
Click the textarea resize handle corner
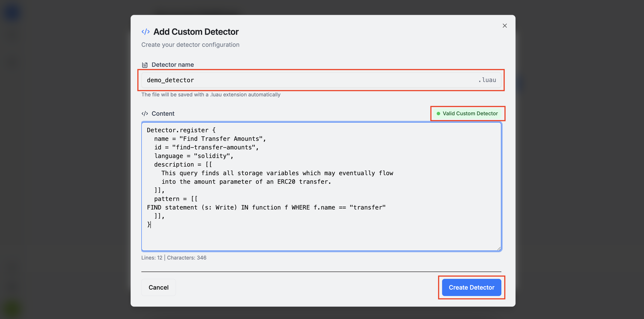click(499, 248)
